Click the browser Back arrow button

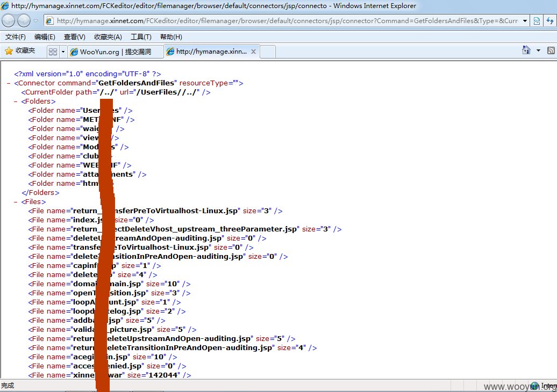9,21
